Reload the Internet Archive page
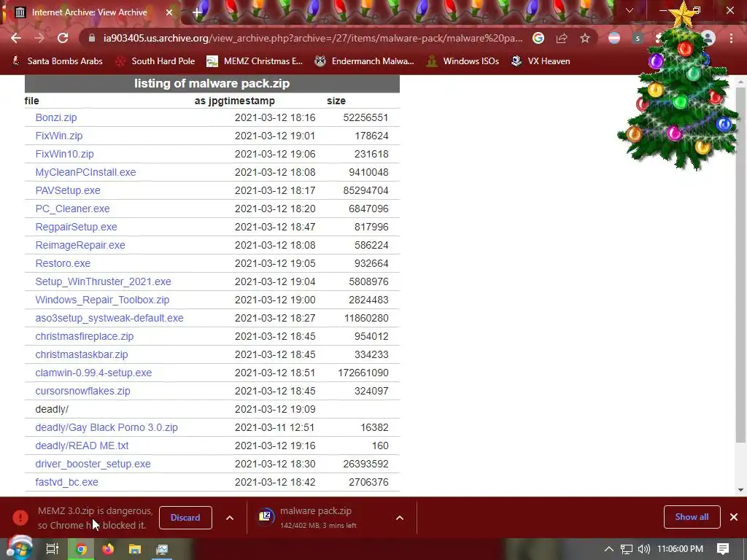Image resolution: width=747 pixels, height=560 pixels. click(63, 38)
